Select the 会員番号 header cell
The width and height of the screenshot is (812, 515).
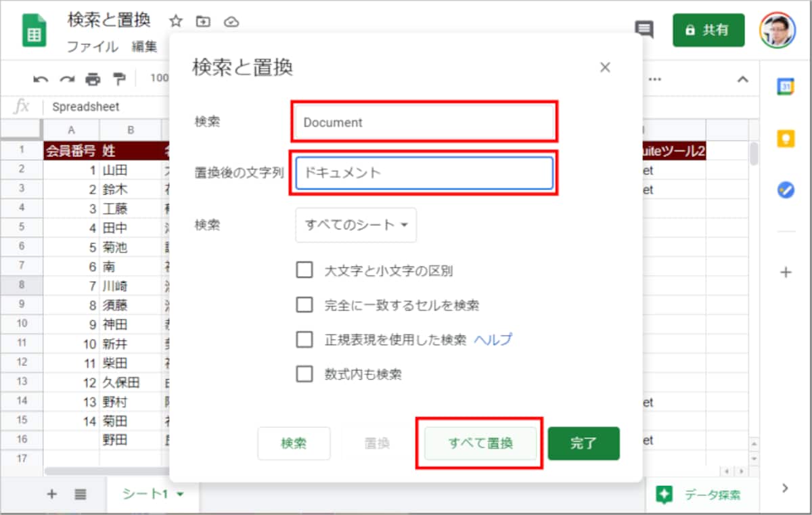tap(71, 152)
